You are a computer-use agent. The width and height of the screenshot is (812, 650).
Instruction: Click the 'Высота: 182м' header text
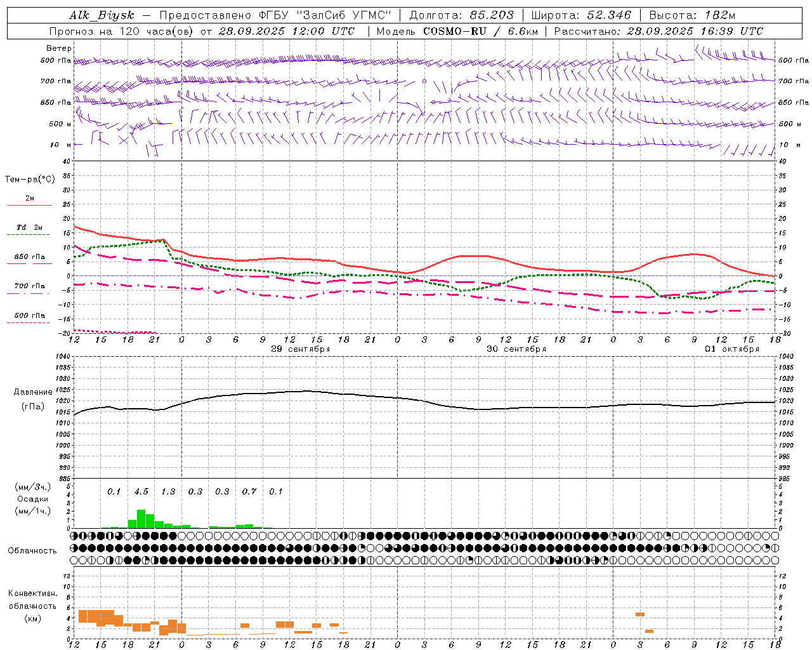click(x=692, y=15)
